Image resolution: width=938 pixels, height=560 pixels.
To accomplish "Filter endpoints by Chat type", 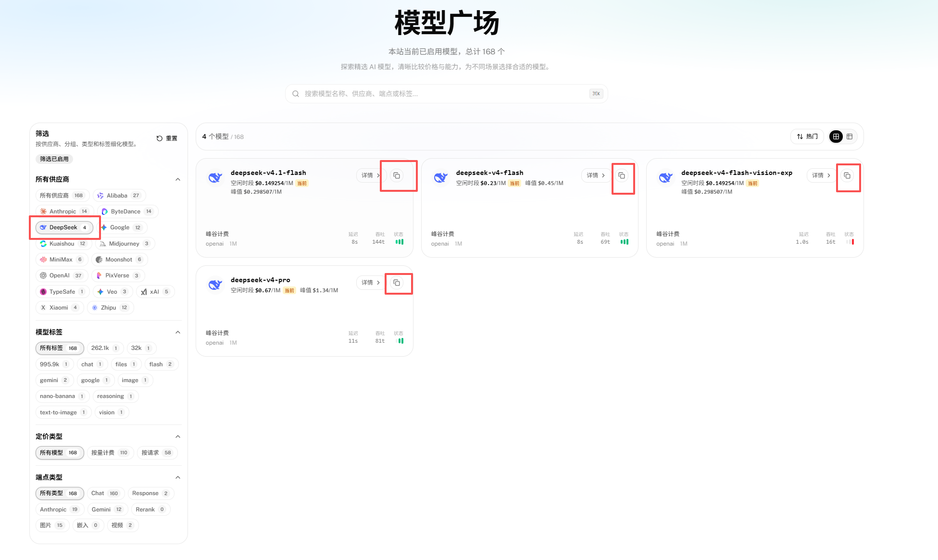I will [105, 493].
